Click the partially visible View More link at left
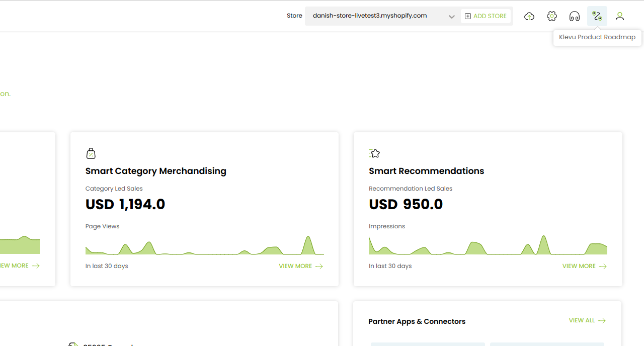The image size is (644, 346). click(20, 266)
